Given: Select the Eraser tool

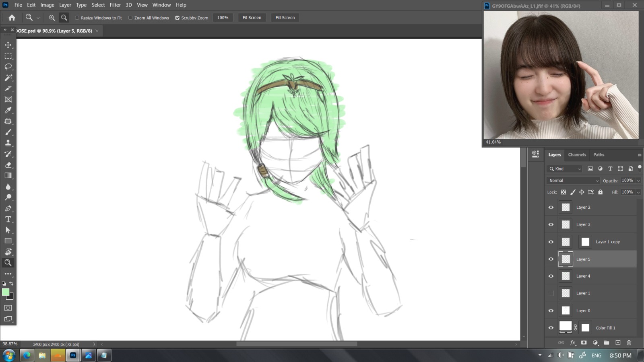Looking at the screenshot, I should [8, 165].
